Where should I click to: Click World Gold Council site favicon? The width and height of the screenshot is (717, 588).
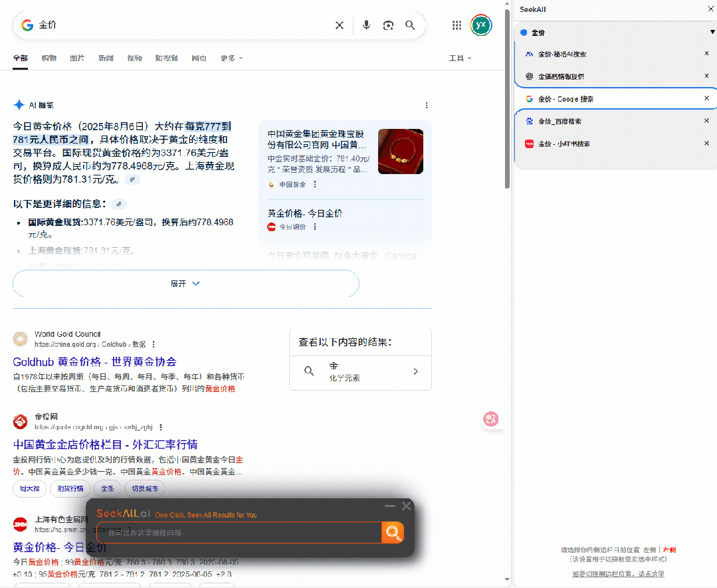coord(20,339)
